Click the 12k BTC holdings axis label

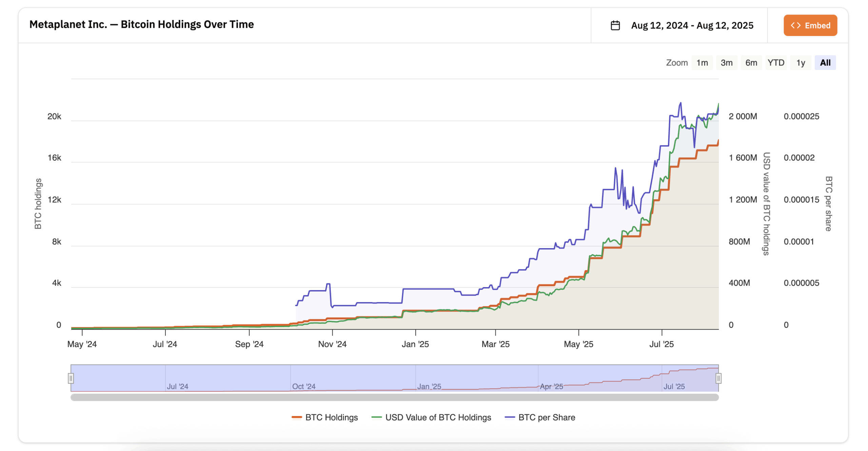(54, 200)
